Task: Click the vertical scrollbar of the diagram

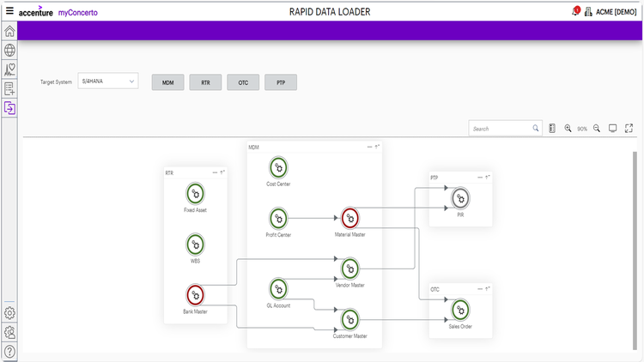Action: pos(635,250)
